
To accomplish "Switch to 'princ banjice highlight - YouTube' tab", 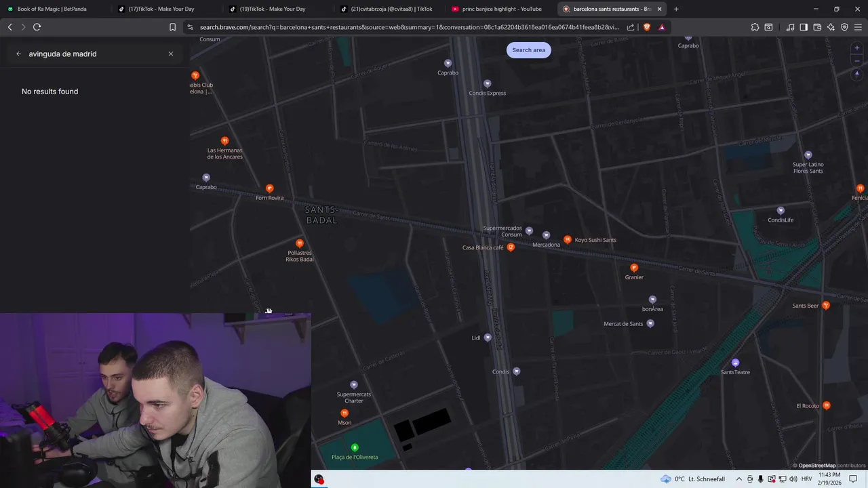I will coord(498,9).
